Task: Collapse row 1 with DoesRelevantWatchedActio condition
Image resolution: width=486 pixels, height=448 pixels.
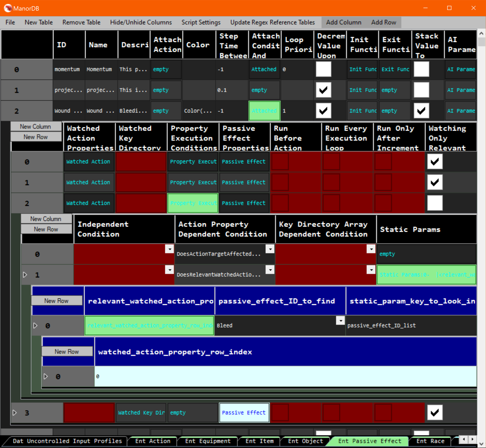Action: (x=25, y=275)
